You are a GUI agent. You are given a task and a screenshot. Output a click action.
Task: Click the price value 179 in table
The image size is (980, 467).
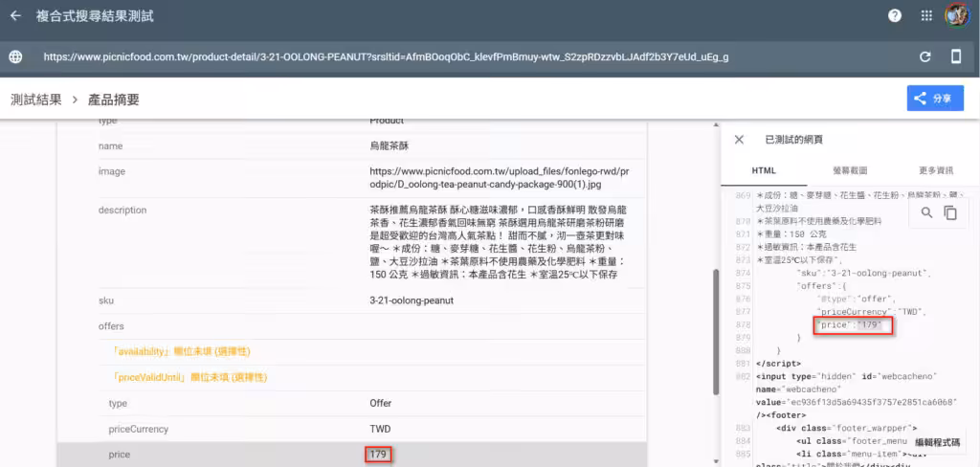378,455
